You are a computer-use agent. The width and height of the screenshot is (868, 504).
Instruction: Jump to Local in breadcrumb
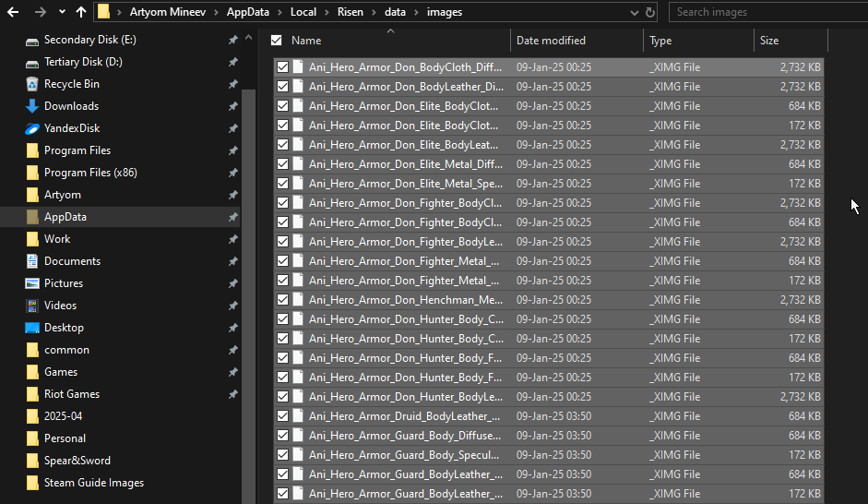click(303, 12)
